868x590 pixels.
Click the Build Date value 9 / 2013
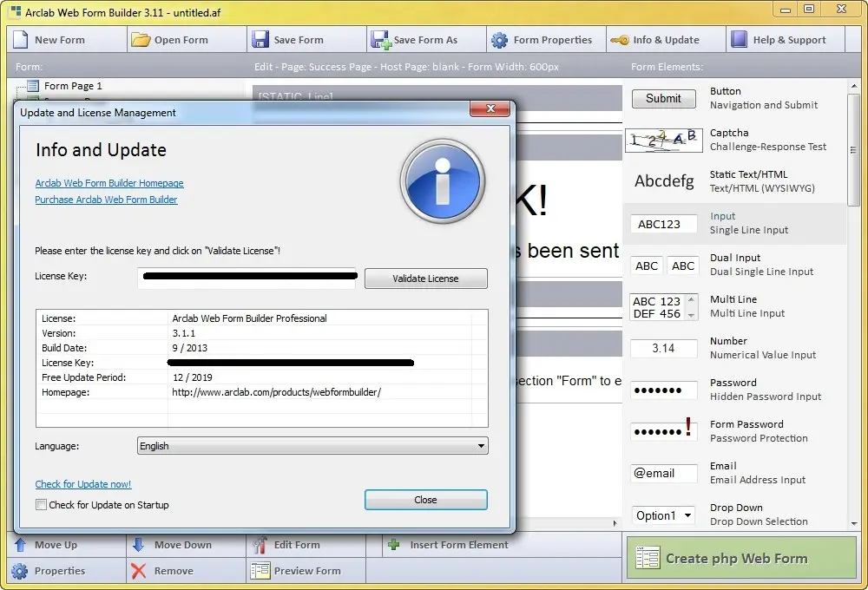coord(190,348)
